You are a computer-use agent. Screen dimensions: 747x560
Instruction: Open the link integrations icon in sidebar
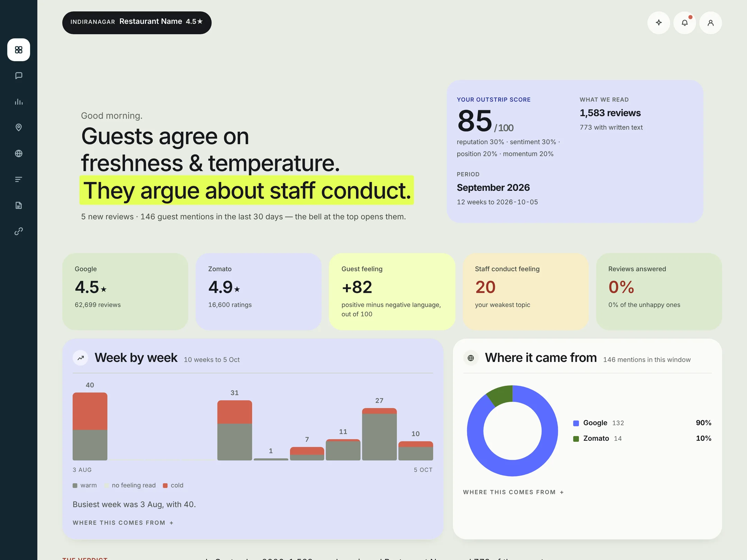pyautogui.click(x=19, y=231)
